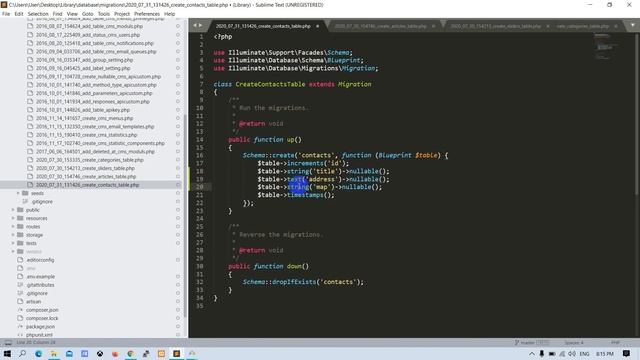Expand the resources folder
The height and width of the screenshot is (360, 640).
coord(13,218)
